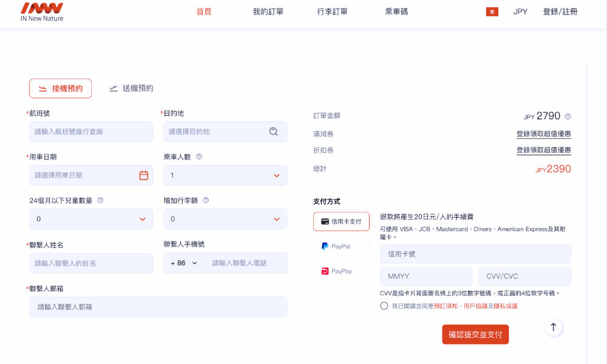The height and width of the screenshot is (364, 607).
Task: Open the 預訂須知 booking notice link
Action: [x=446, y=306]
